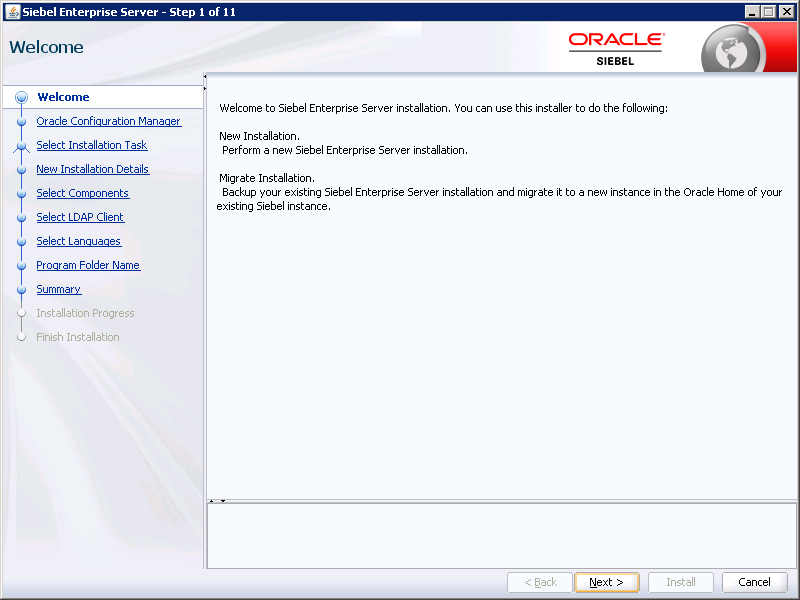
Task: Click the 'New Installation.' text
Action: pos(259,136)
